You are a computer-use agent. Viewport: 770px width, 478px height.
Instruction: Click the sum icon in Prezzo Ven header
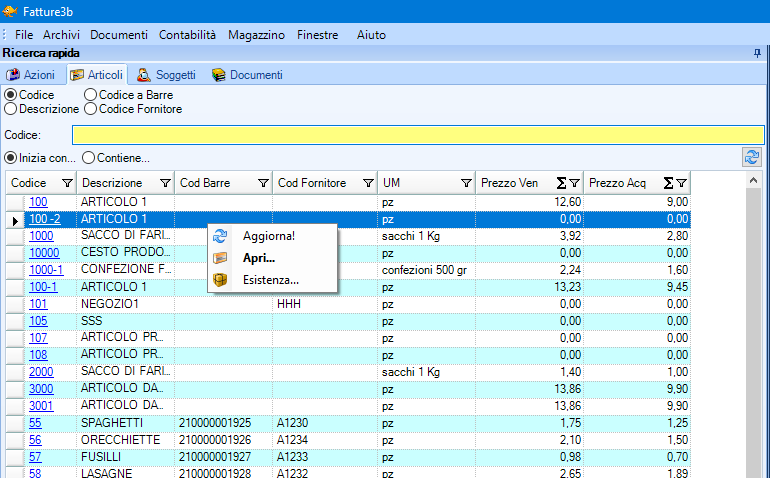tap(561, 183)
